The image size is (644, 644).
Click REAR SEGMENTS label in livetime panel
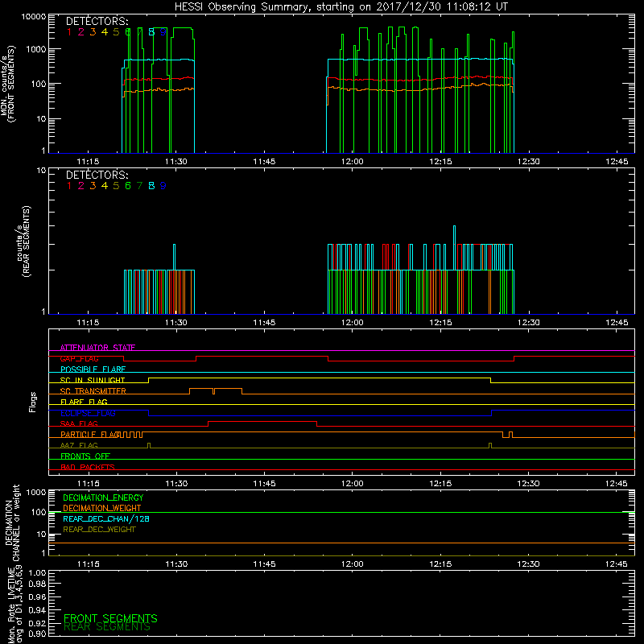click(x=107, y=627)
